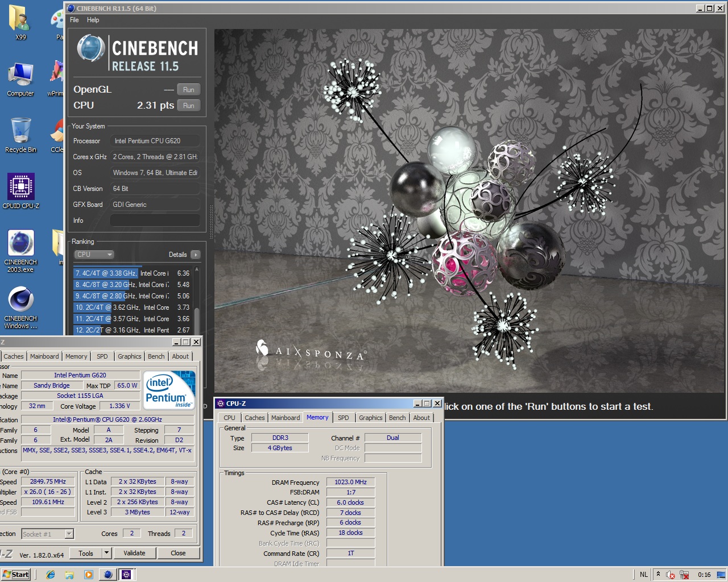This screenshot has width=728, height=582.
Task: Click Core Voltage value 1.336 V
Action: click(119, 406)
